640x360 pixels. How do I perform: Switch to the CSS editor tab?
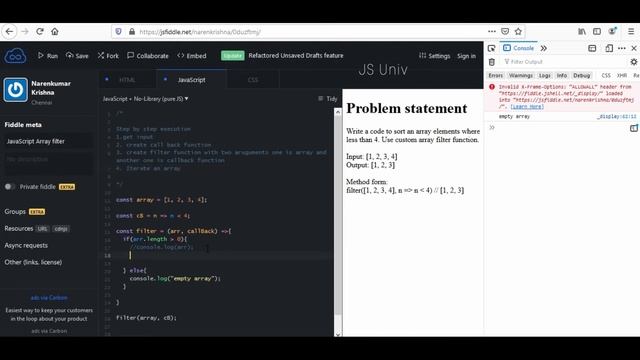[253, 80]
